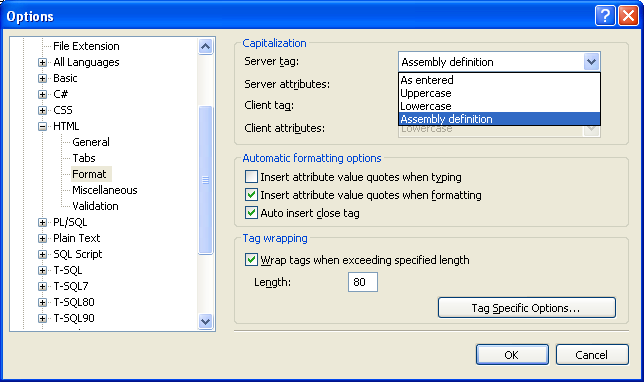This screenshot has height=382, width=644.
Task: Expand the All Languages tree node
Action: (42, 62)
